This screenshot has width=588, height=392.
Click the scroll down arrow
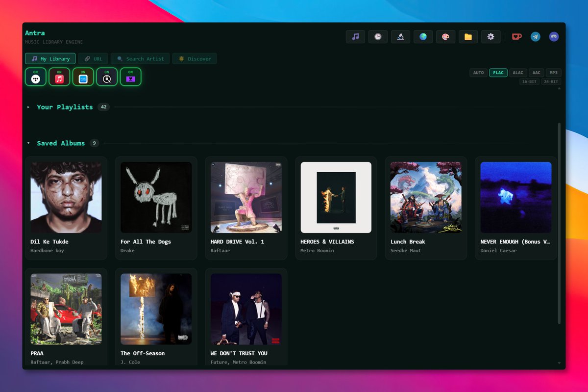click(x=559, y=363)
